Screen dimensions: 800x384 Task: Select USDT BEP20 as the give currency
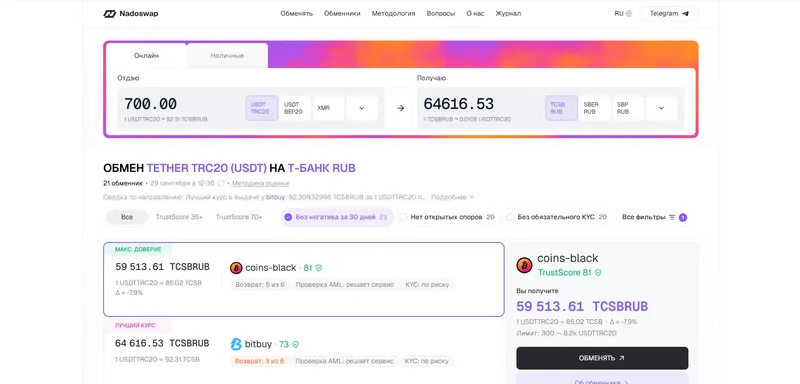tap(294, 108)
